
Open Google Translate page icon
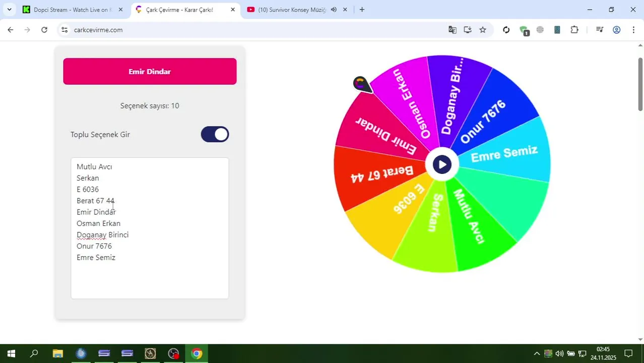coord(452,30)
